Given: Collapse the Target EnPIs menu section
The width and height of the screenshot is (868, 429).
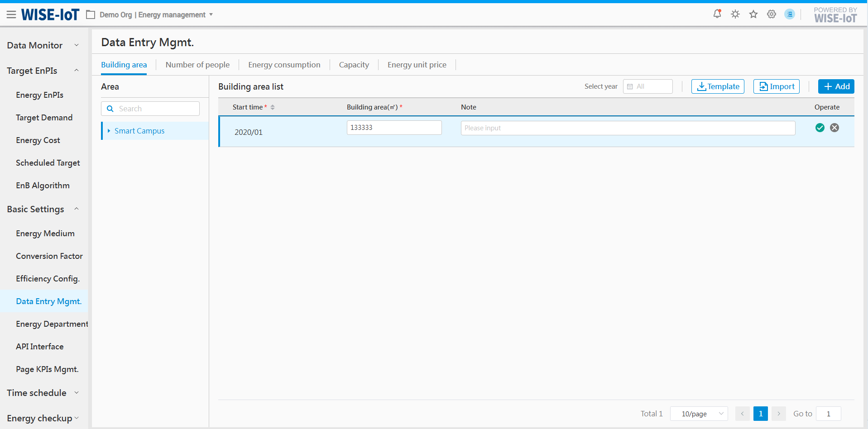Looking at the screenshot, I should click(77, 71).
